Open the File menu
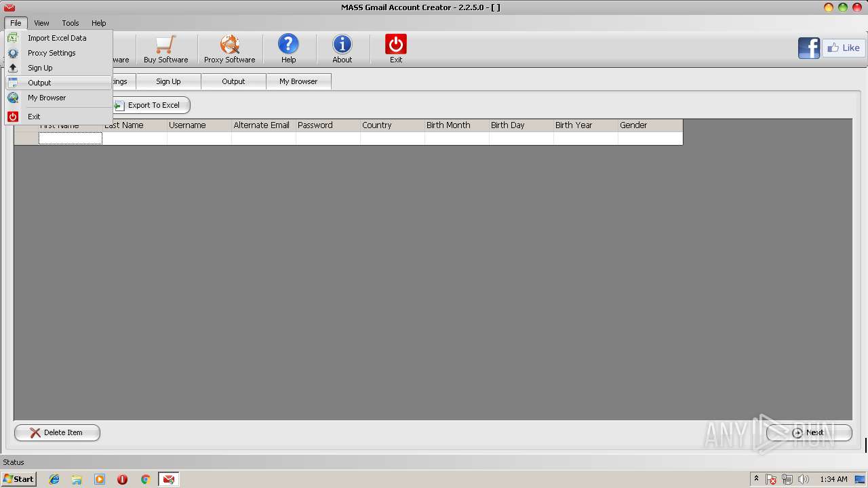868x488 pixels. (16, 23)
